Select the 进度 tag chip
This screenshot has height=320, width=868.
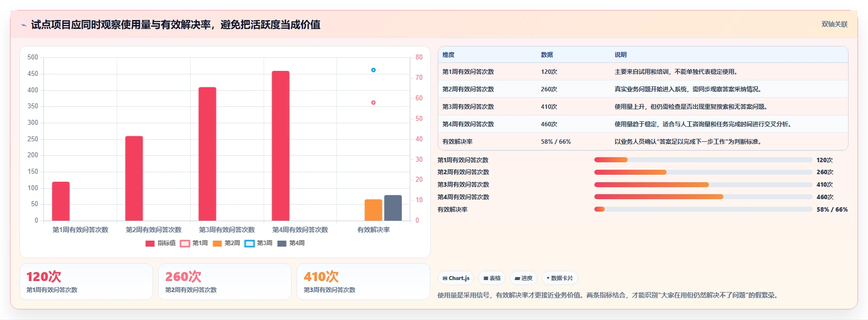(523, 278)
